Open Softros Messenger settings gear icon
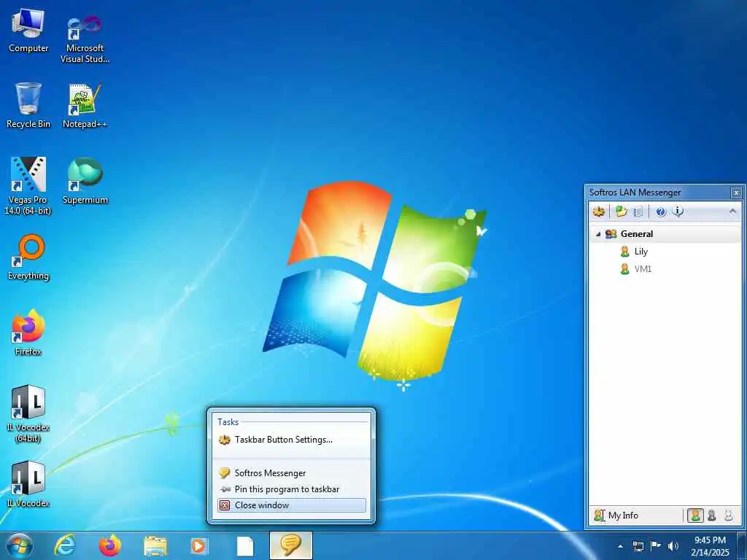The height and width of the screenshot is (560, 747). (599, 211)
